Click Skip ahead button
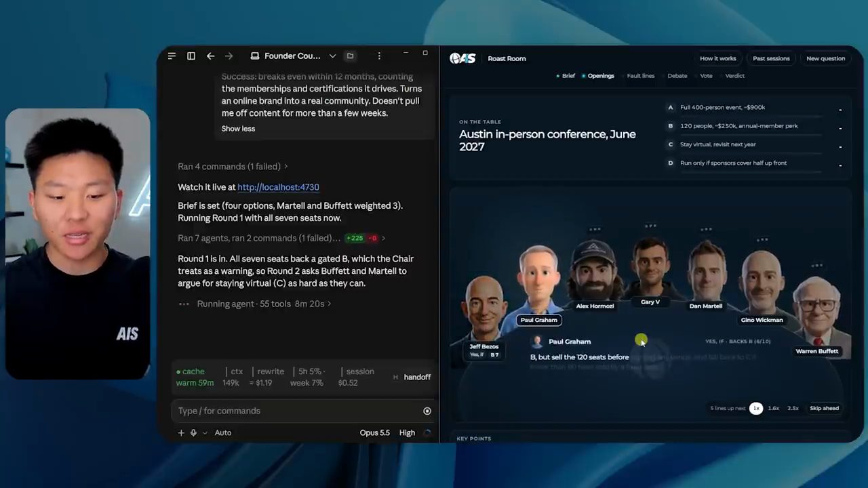Screen dimensions: 868x488 pyautogui.click(x=824, y=408)
